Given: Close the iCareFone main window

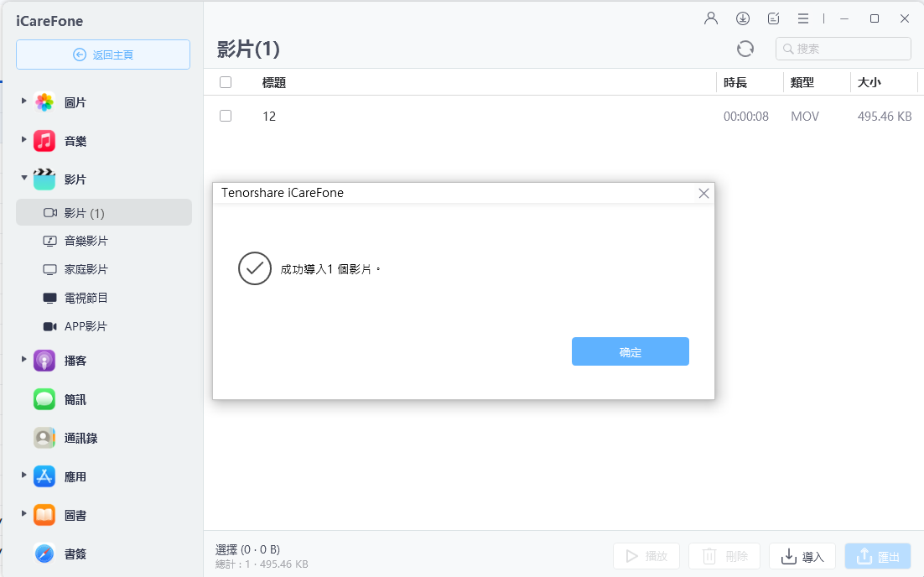Looking at the screenshot, I should pos(905,18).
